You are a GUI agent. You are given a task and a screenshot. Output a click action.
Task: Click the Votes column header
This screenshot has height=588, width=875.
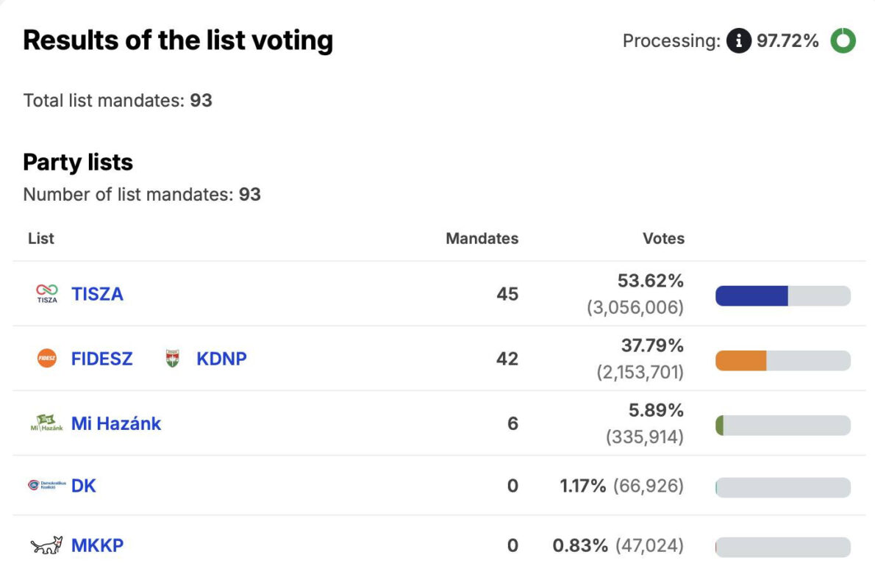click(663, 238)
